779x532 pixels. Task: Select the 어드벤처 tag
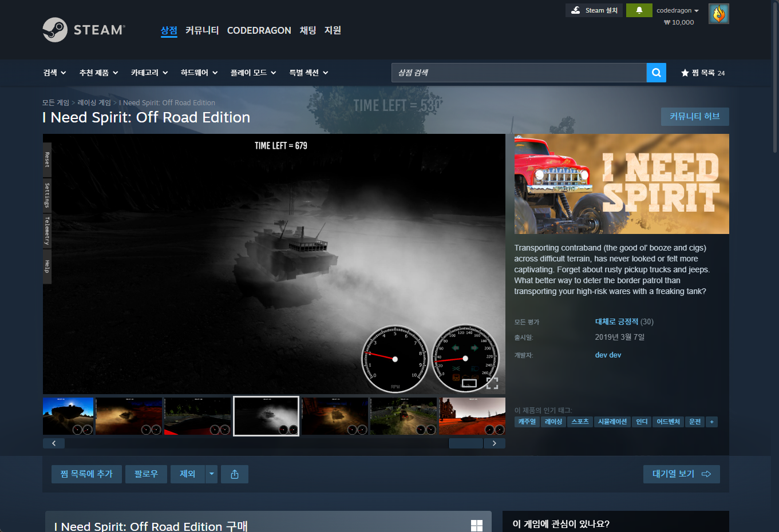(668, 422)
